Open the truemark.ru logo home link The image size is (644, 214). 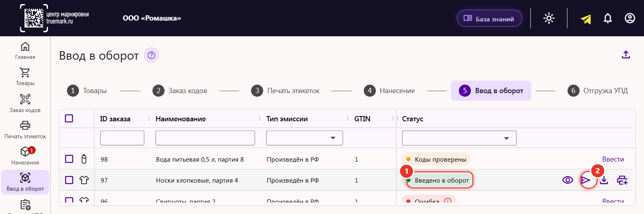[54, 18]
